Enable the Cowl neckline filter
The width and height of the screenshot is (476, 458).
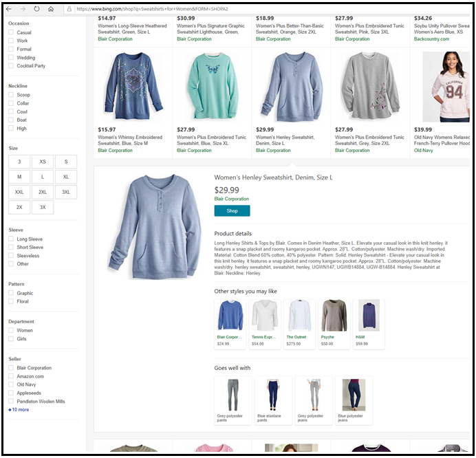click(11, 111)
